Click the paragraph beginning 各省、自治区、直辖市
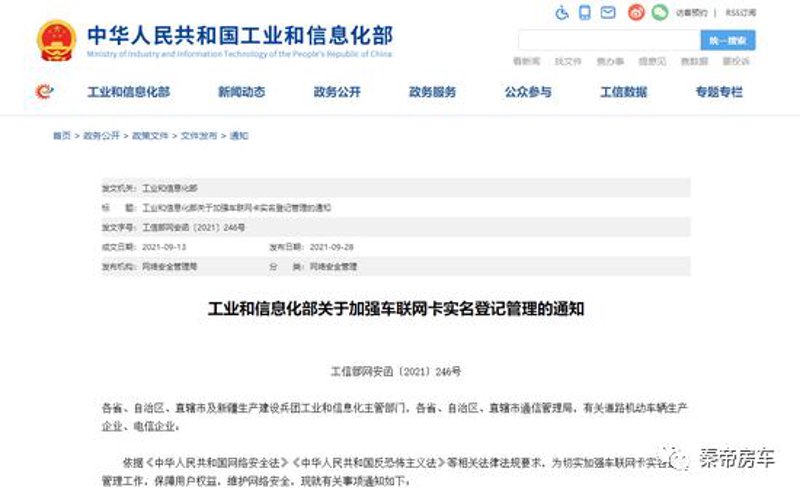Viewport: 800px width, 494px height. click(x=395, y=417)
